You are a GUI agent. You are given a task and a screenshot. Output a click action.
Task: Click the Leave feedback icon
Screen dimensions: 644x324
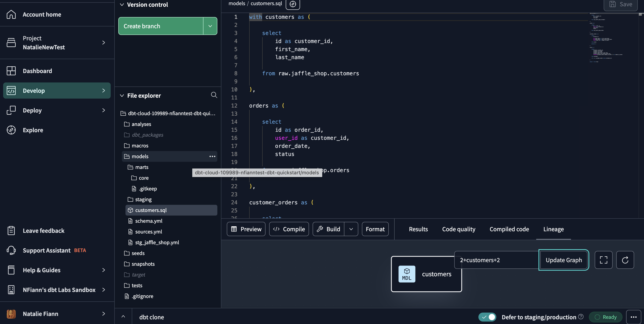click(x=11, y=231)
